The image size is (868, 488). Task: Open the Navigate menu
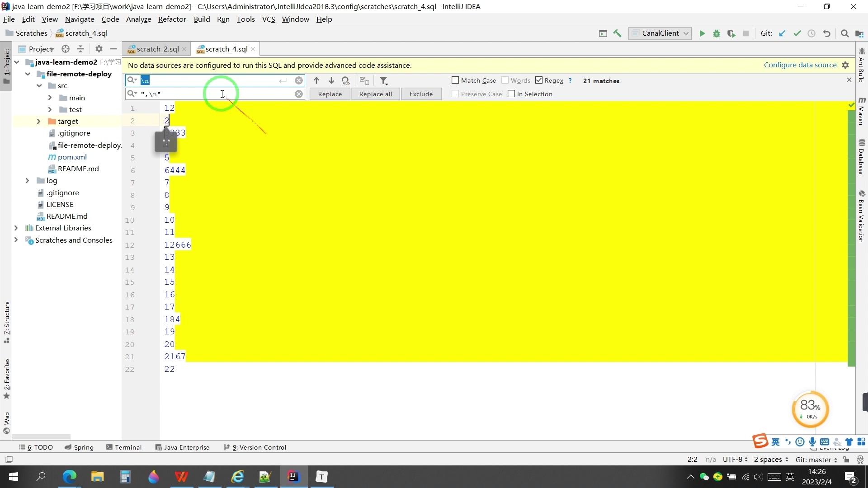pyautogui.click(x=80, y=19)
